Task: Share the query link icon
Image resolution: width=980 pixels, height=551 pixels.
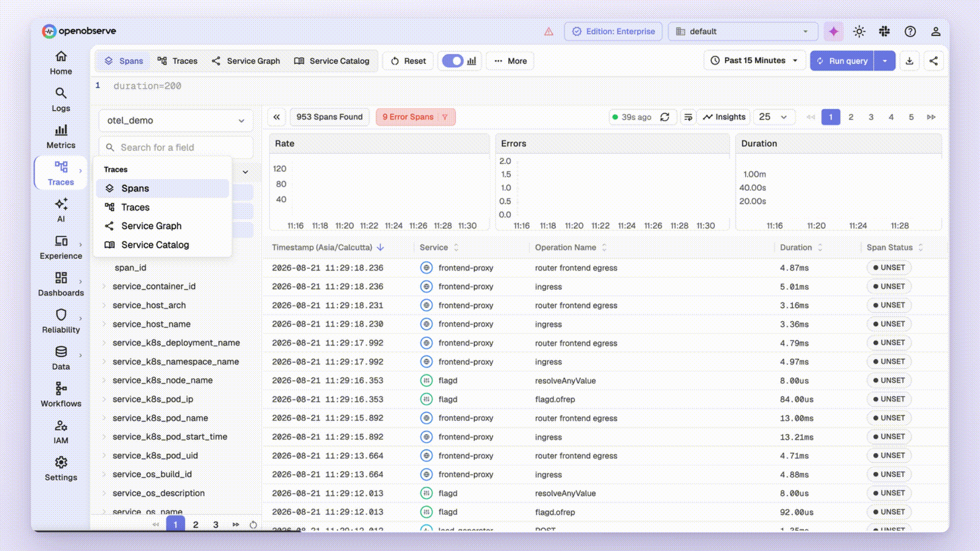Action: tap(934, 61)
